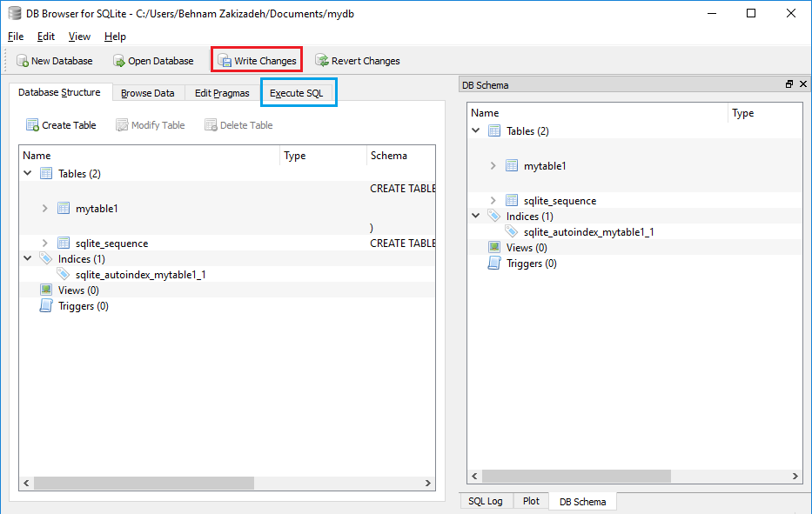Click the Modify Table button

pyautogui.click(x=151, y=125)
